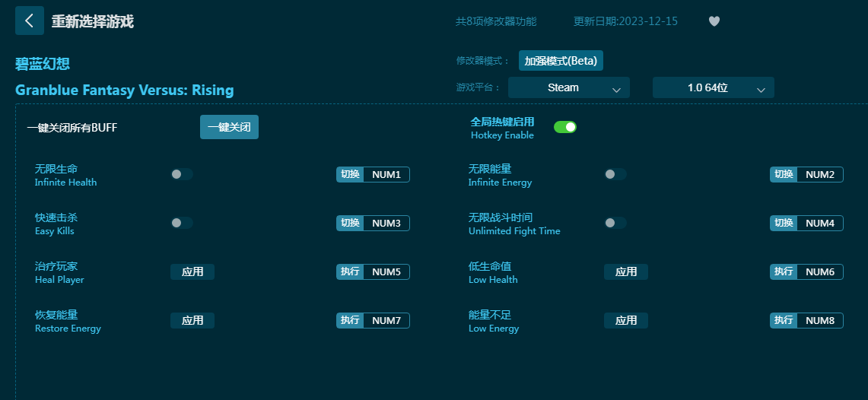Toggle the global Hotkey Enable switch
The image size is (868, 400).
point(565,127)
